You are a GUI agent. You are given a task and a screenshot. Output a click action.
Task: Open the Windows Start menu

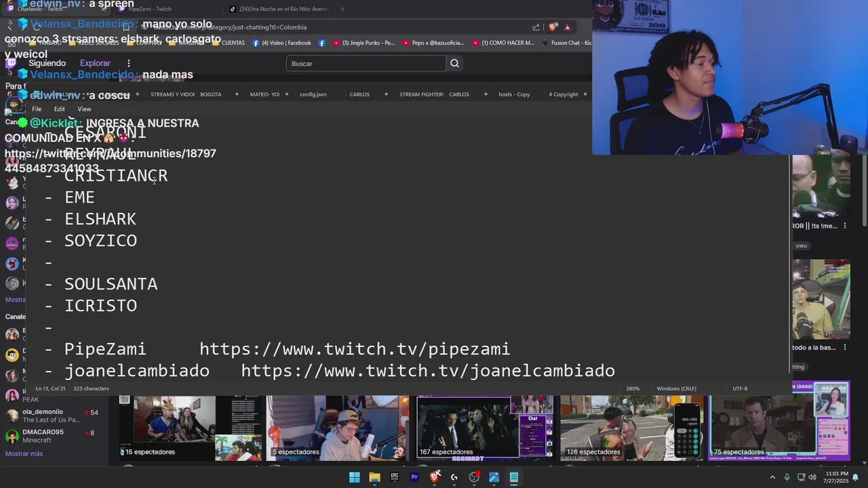[x=355, y=477]
